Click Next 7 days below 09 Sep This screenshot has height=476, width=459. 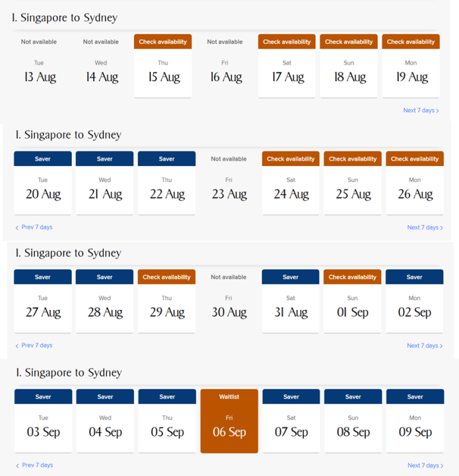click(x=424, y=465)
